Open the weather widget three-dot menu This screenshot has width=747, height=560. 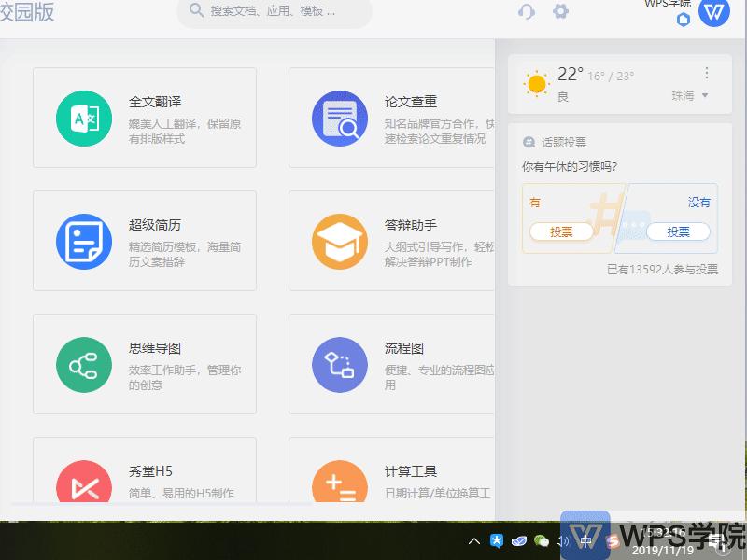(x=707, y=73)
